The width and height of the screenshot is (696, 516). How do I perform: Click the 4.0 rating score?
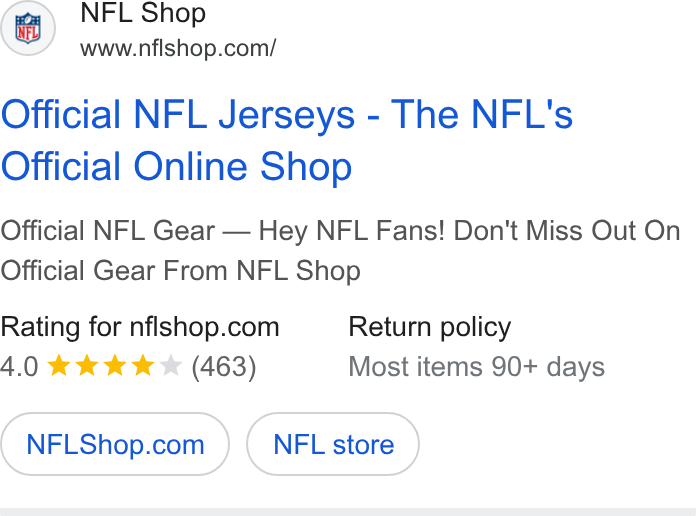(20, 367)
